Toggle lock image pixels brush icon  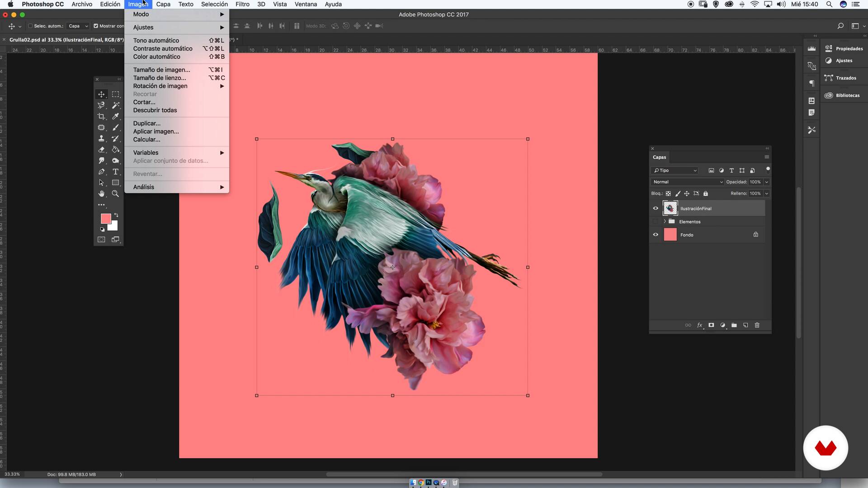tap(678, 193)
